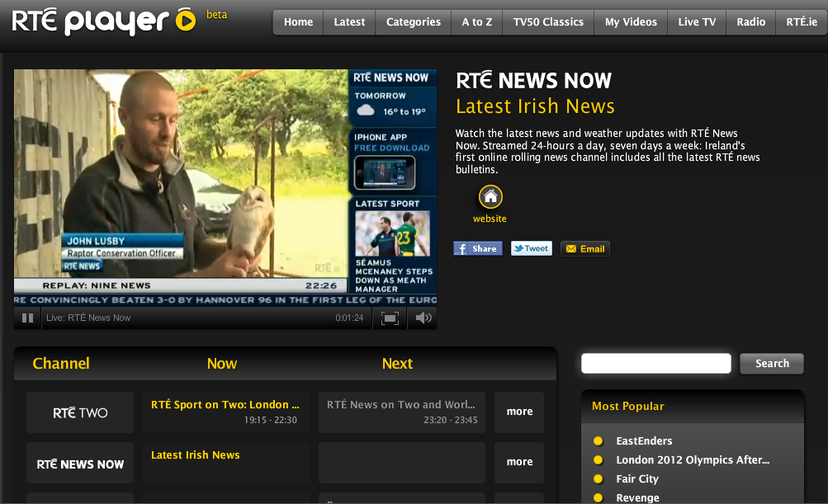Open the Latest Irish News listing
The height and width of the screenshot is (504, 828).
point(225,463)
